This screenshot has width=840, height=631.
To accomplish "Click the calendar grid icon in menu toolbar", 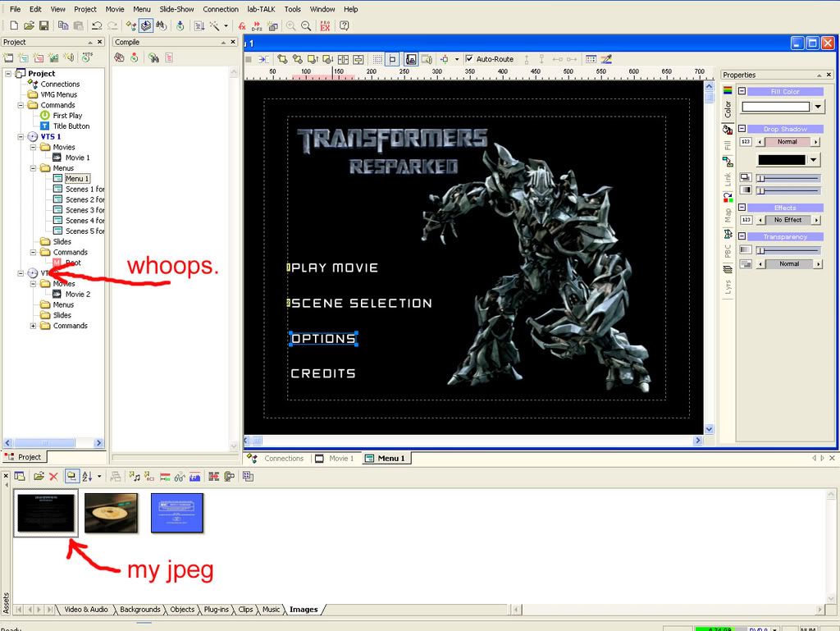I will tap(591, 59).
